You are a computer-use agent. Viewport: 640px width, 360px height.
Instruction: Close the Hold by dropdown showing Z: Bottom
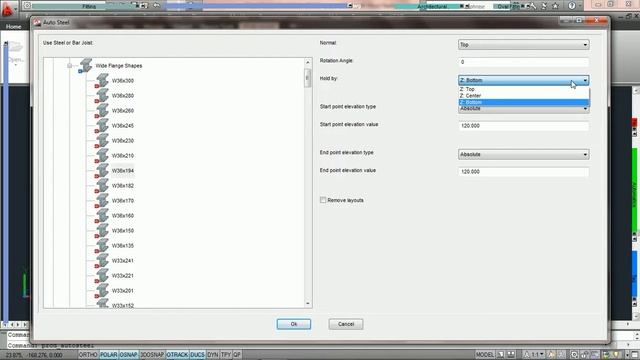[x=523, y=80]
